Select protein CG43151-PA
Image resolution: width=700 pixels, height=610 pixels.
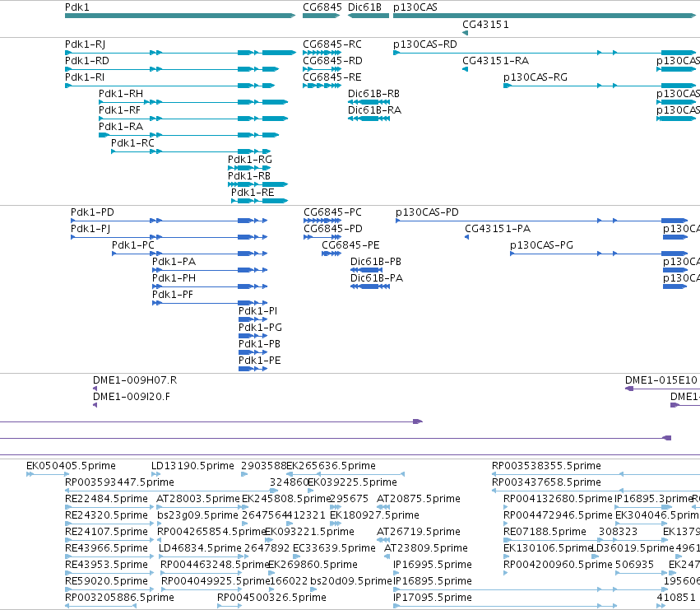point(498,229)
